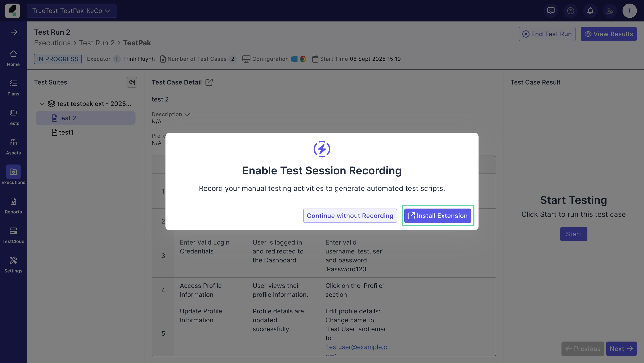Open Settings from the sidebar
Image resolution: width=644 pixels, height=363 pixels.
[x=13, y=264]
